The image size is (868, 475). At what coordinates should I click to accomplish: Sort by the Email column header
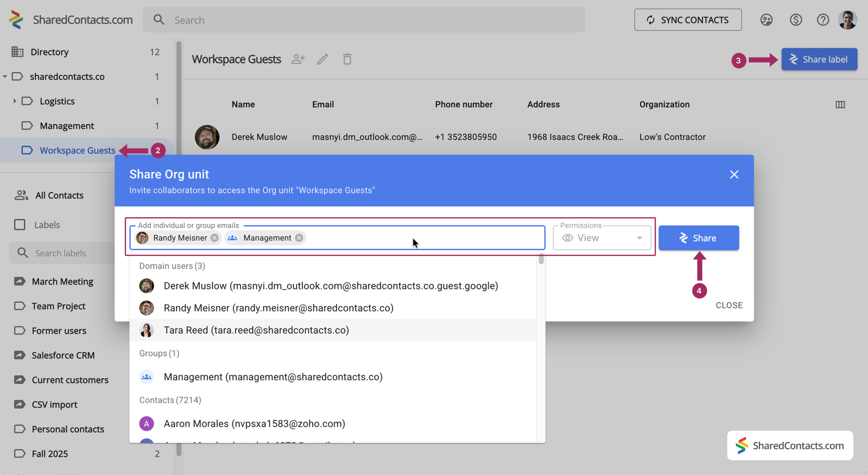[x=323, y=104]
